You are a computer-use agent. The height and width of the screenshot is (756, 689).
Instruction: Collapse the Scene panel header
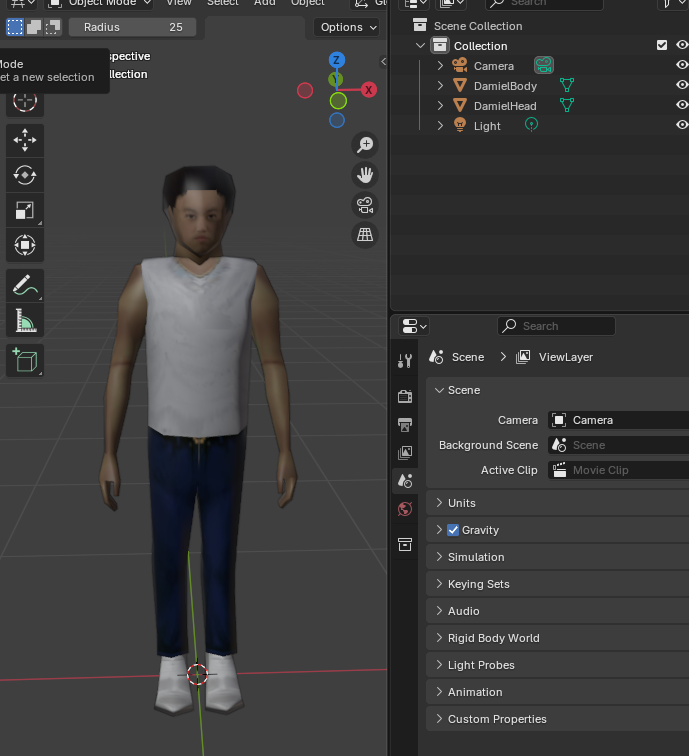click(x=558, y=390)
